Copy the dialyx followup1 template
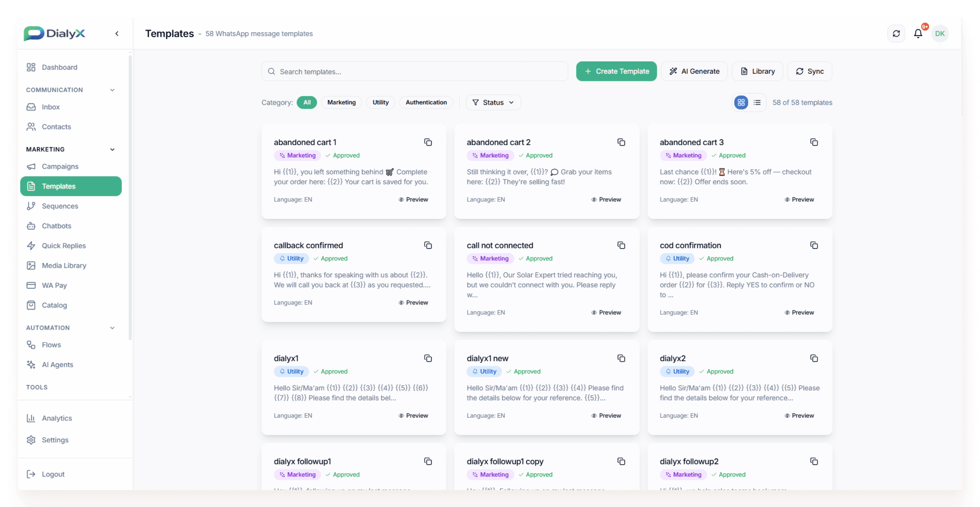Viewport: 980px width, 507px height. pos(428,461)
